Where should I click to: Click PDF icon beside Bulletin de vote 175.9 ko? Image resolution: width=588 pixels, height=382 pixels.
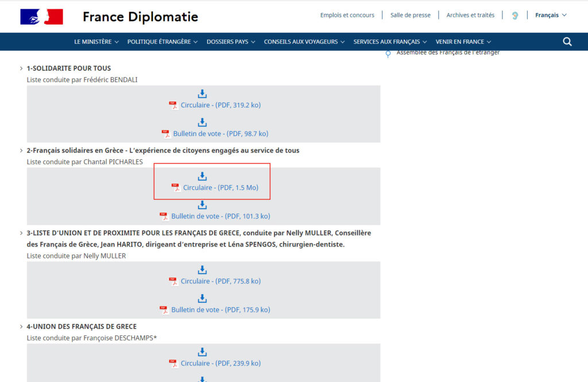164,310
